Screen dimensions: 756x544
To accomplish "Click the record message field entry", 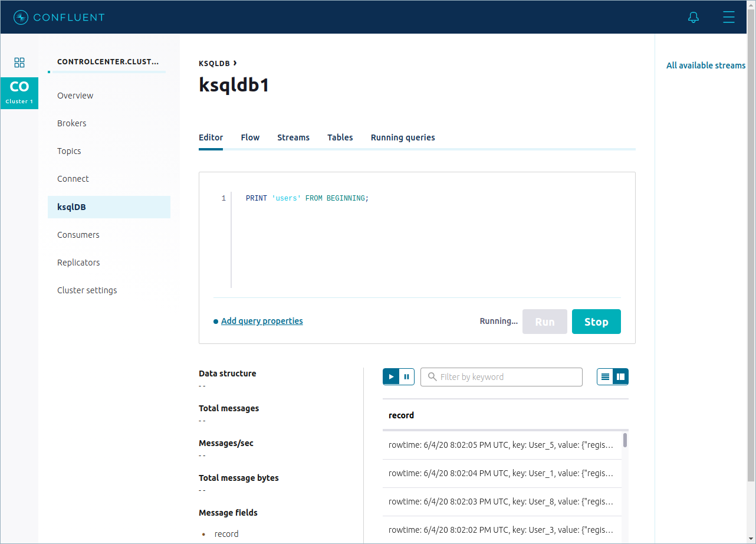I will click(226, 534).
